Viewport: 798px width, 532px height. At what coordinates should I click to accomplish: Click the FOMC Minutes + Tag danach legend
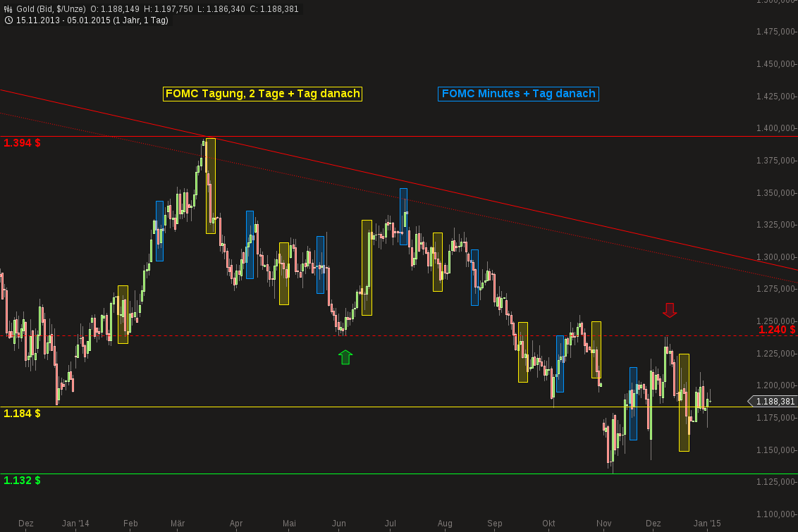tap(518, 93)
